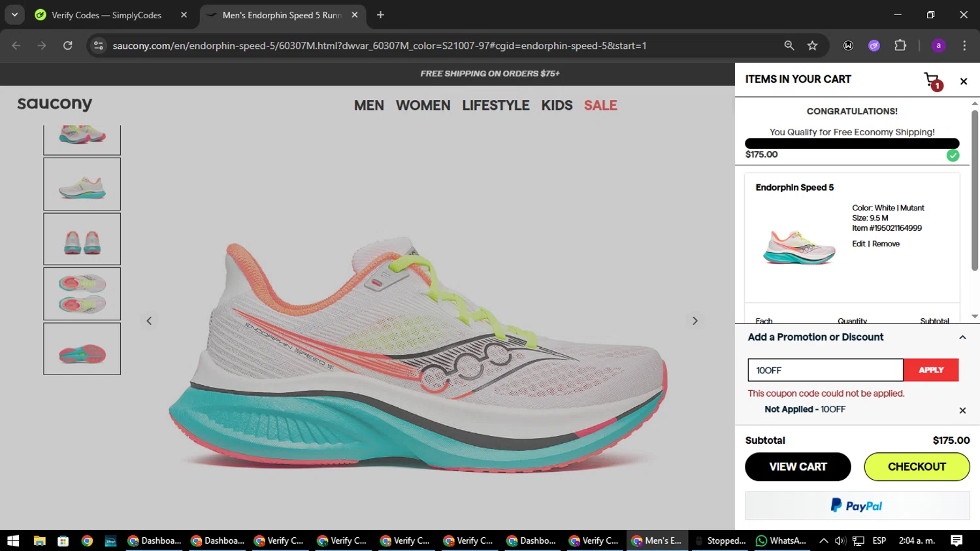Switch to the Stopped taskbar window

719,541
